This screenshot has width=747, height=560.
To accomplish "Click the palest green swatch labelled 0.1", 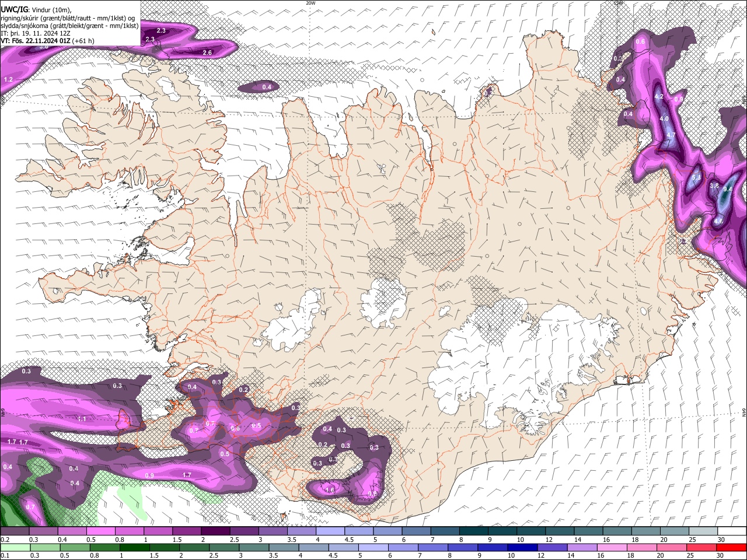I will [x=15, y=547].
